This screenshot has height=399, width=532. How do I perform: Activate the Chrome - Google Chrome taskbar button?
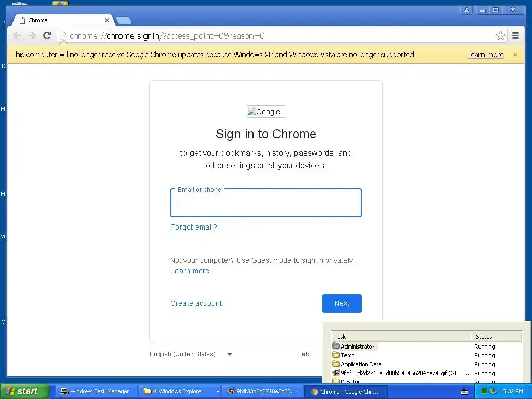pyautogui.click(x=345, y=392)
